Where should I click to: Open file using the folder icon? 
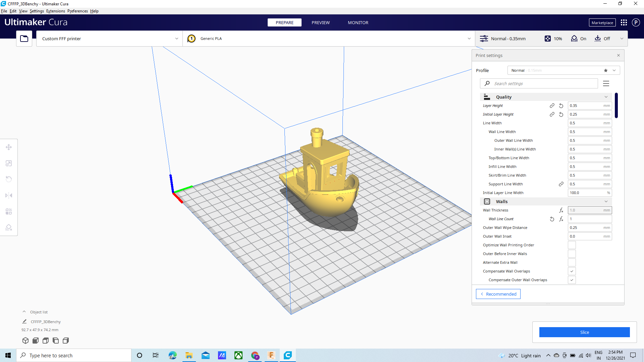[24, 39]
